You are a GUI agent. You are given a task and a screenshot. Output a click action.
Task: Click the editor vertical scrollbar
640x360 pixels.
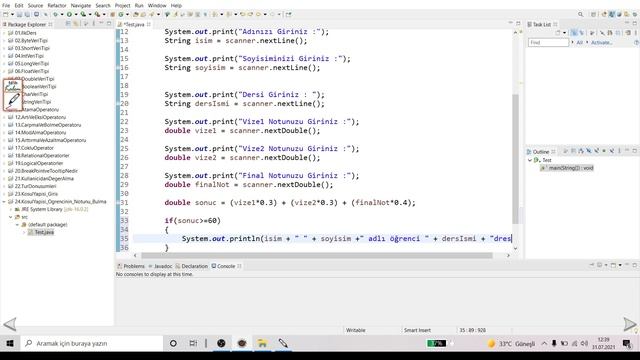(516, 159)
